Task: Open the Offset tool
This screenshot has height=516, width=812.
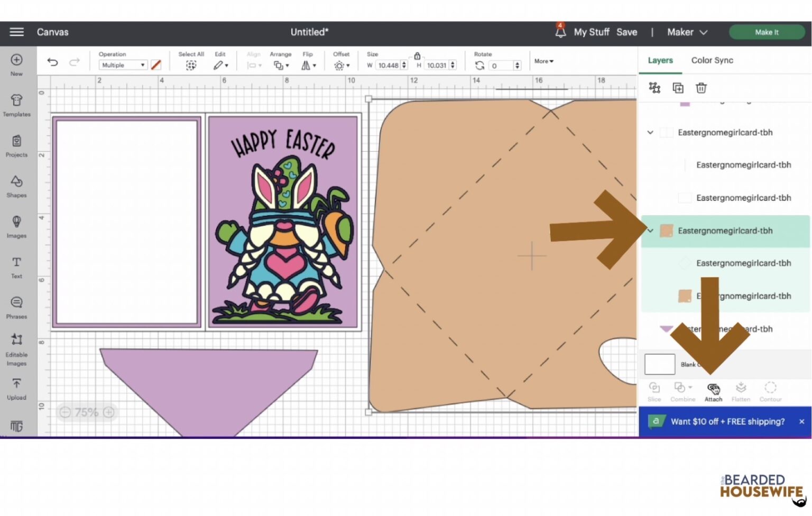Action: point(338,65)
